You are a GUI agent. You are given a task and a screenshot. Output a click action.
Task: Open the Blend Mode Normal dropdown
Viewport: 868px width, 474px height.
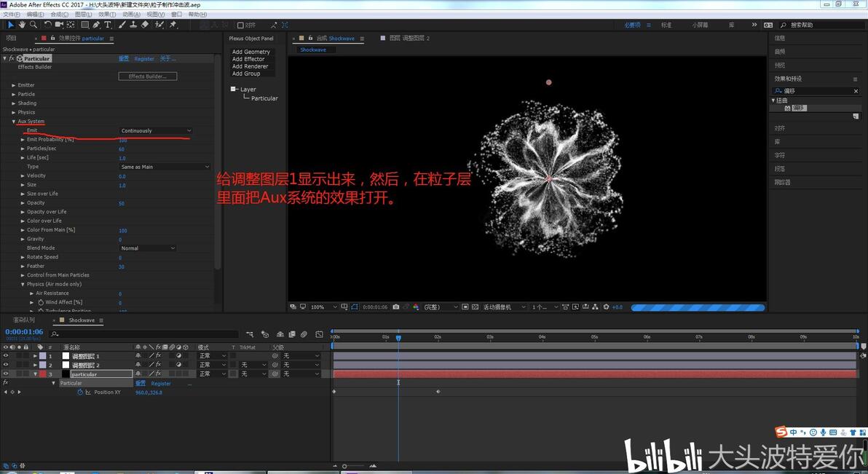(147, 248)
